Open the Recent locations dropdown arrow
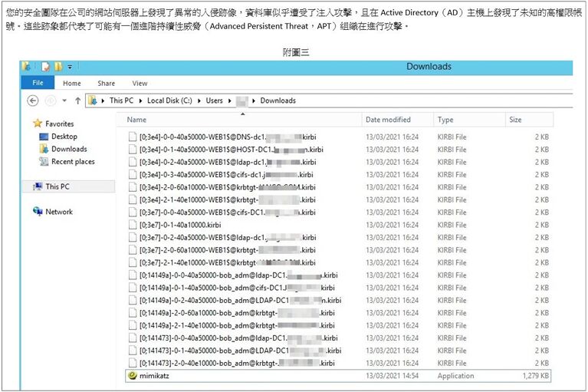 click(x=64, y=100)
